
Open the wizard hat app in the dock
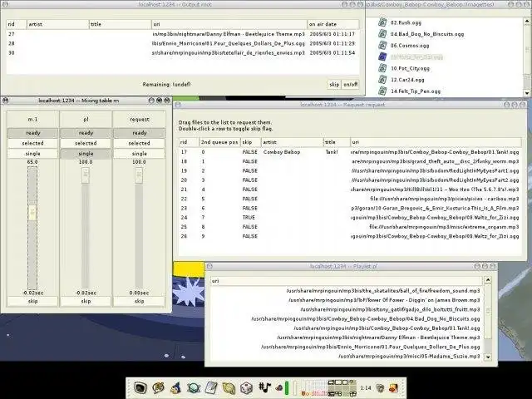pos(175,387)
